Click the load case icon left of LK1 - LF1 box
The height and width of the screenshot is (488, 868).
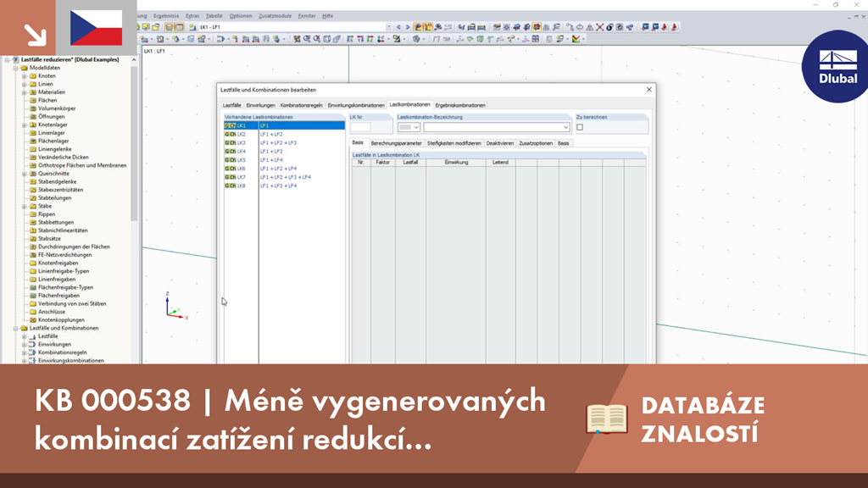[x=192, y=27]
